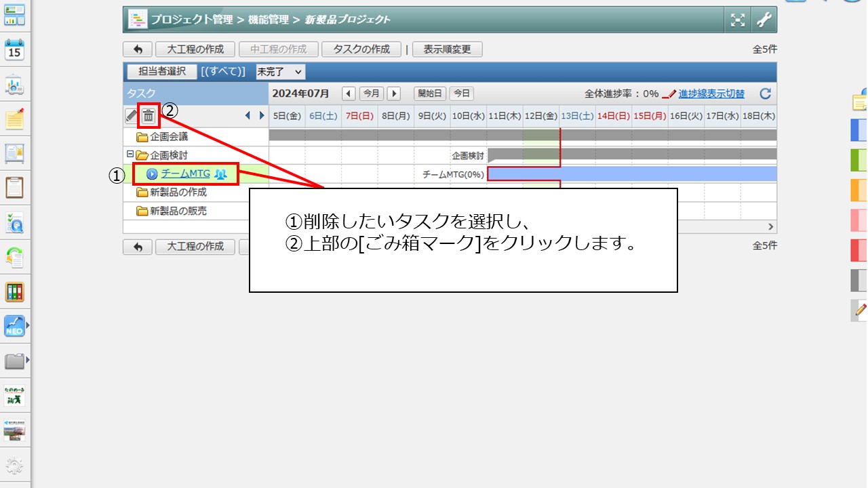Go to next month with right arrow
Screen dimensions: 868x488
pyautogui.click(x=393, y=94)
